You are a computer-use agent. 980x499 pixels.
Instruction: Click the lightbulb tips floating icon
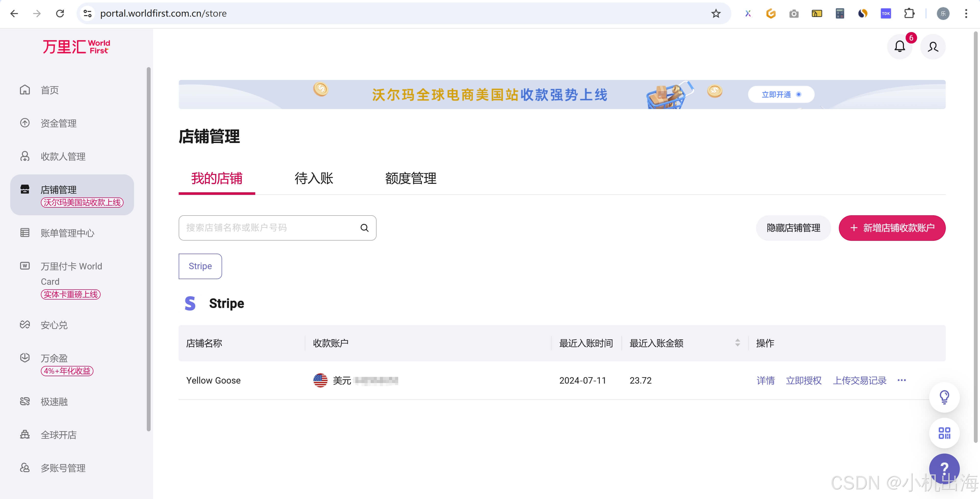[944, 397]
